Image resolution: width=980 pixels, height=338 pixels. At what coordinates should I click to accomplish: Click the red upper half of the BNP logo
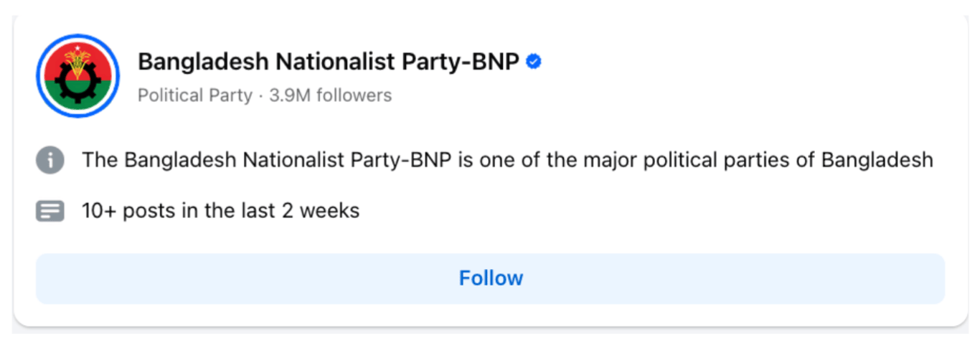(59, 63)
